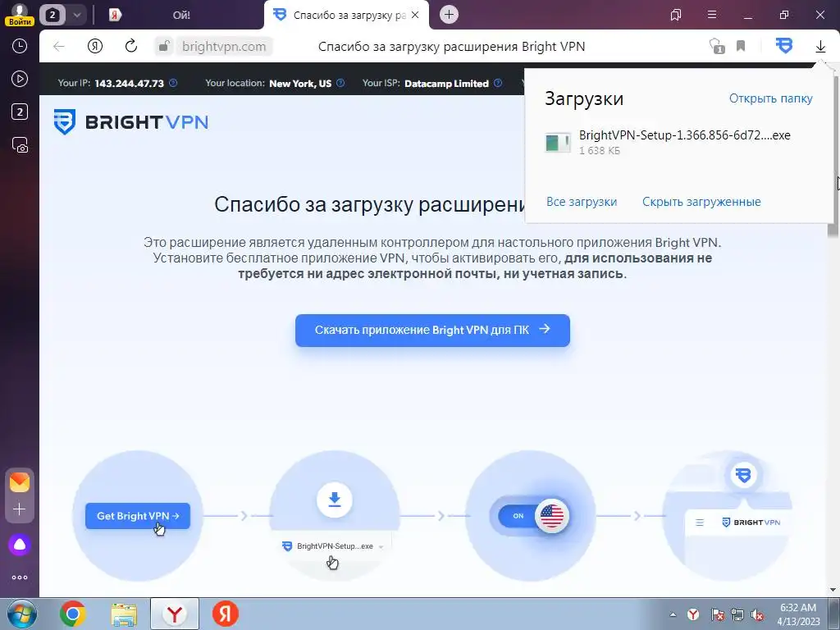Image resolution: width=840 pixels, height=630 pixels.
Task: Click the Войти profile icon
Action: tap(20, 14)
